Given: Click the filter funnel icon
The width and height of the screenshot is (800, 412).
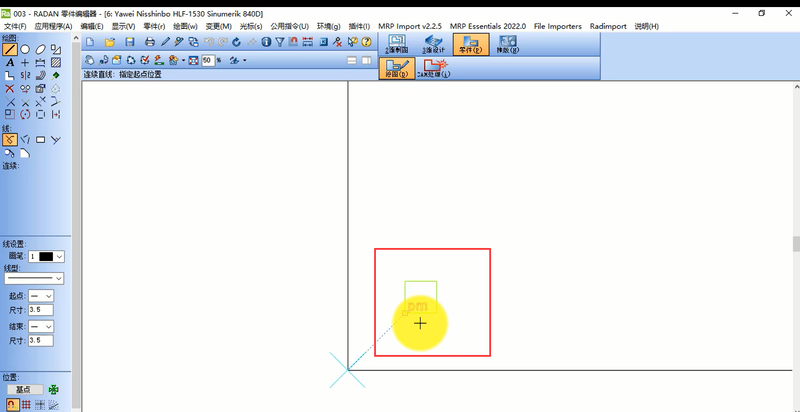Looking at the screenshot, I should (280, 42).
